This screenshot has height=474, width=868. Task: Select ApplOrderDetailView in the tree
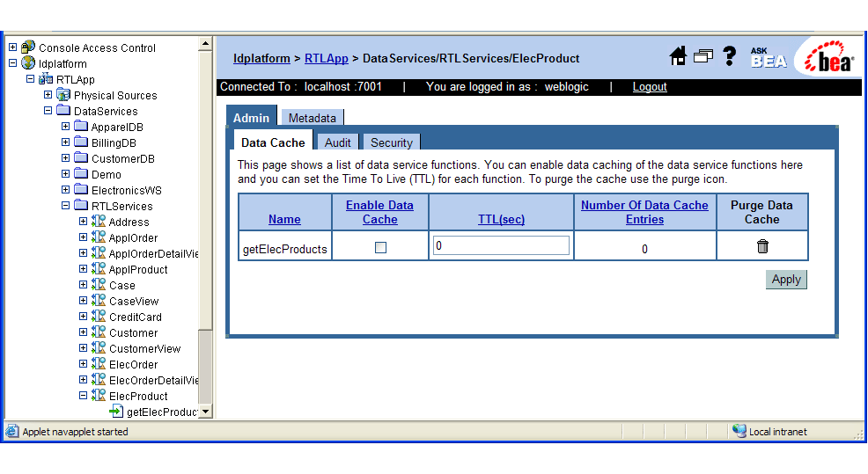153,253
